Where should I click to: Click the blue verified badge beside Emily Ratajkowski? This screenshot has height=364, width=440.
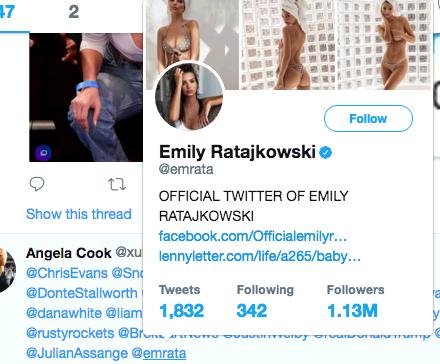coord(326,152)
